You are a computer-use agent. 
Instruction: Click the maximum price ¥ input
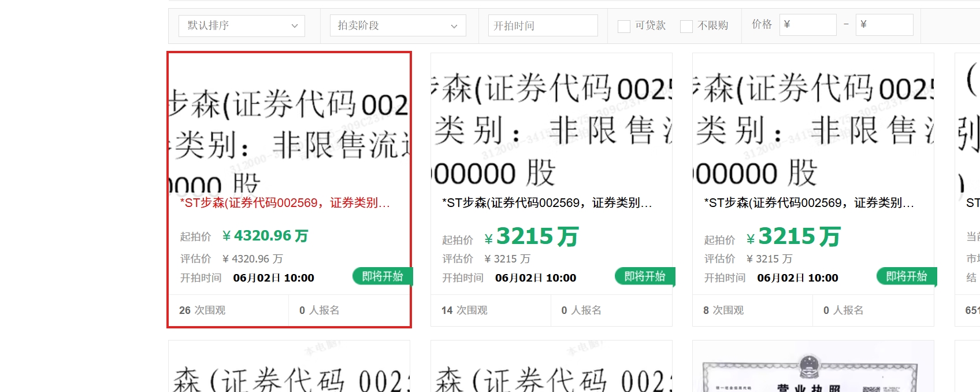click(885, 25)
